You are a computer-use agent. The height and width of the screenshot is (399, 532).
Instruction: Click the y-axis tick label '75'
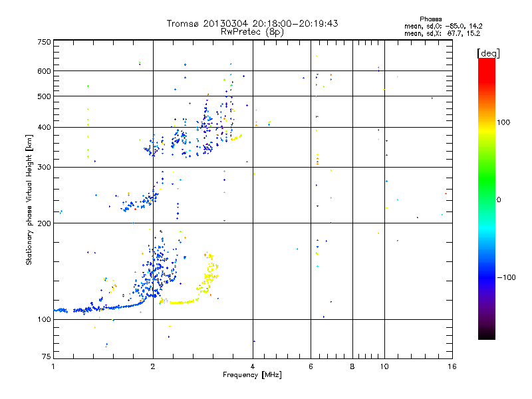(47, 356)
